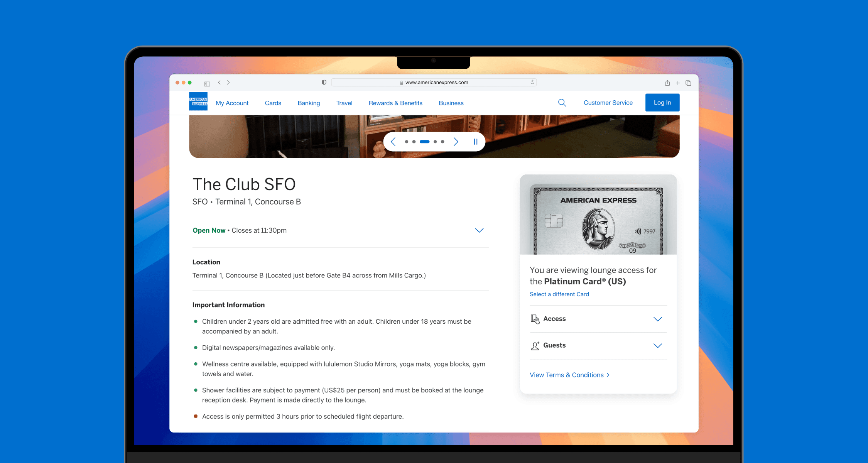Select the fifth carousel slide dot
The image size is (868, 463).
click(442, 142)
